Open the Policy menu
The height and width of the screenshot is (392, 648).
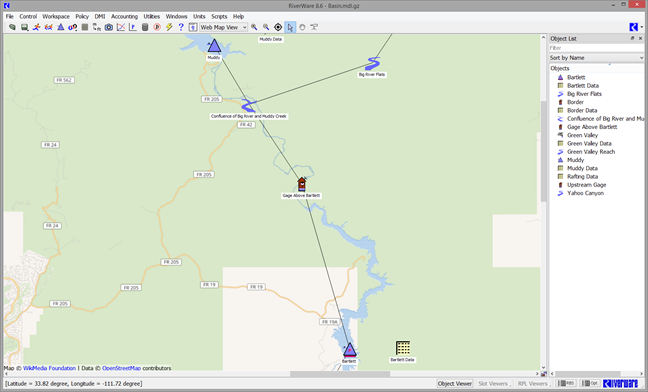click(82, 17)
